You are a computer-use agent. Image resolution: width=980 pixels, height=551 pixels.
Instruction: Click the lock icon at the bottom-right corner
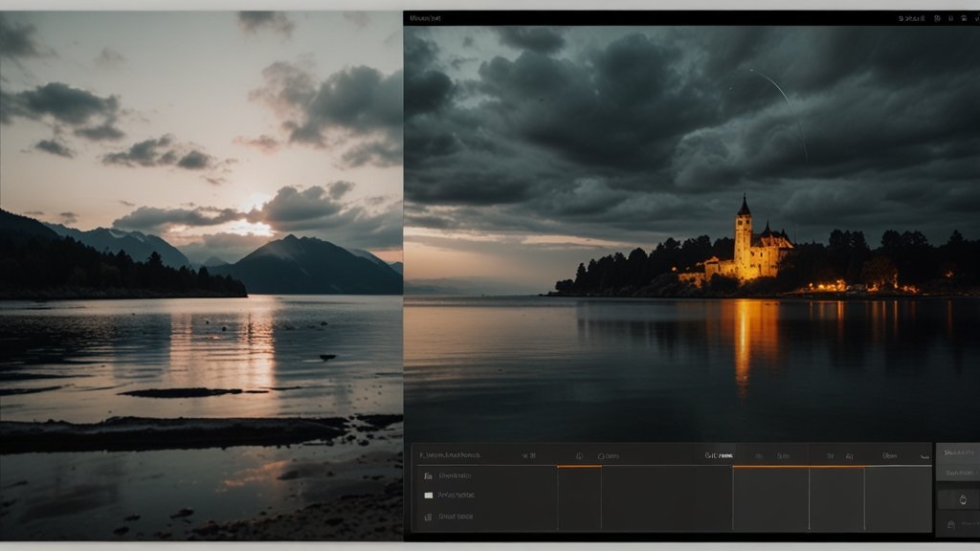tap(950, 524)
